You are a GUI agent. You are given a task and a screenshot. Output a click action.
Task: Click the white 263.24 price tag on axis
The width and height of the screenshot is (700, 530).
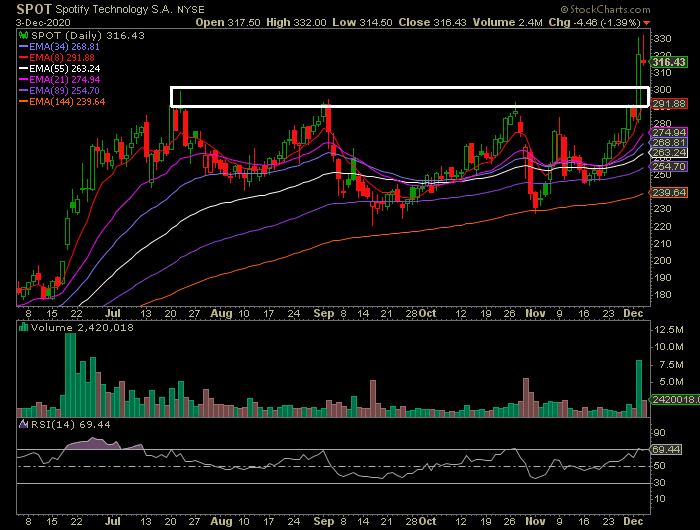click(668, 153)
